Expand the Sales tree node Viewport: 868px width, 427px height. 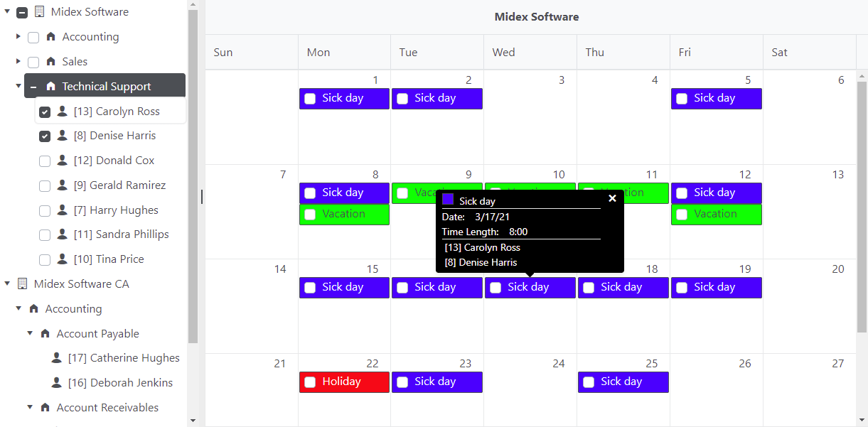pyautogui.click(x=18, y=62)
